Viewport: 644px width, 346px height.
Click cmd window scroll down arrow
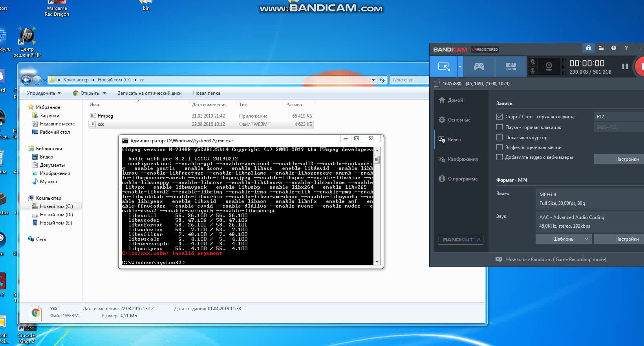point(377,262)
